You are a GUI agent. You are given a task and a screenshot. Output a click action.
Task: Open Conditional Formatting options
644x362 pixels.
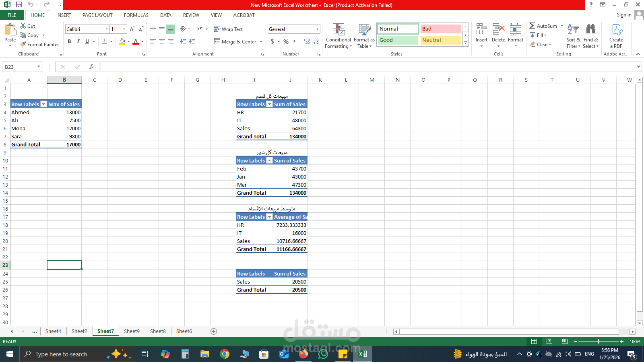(338, 35)
